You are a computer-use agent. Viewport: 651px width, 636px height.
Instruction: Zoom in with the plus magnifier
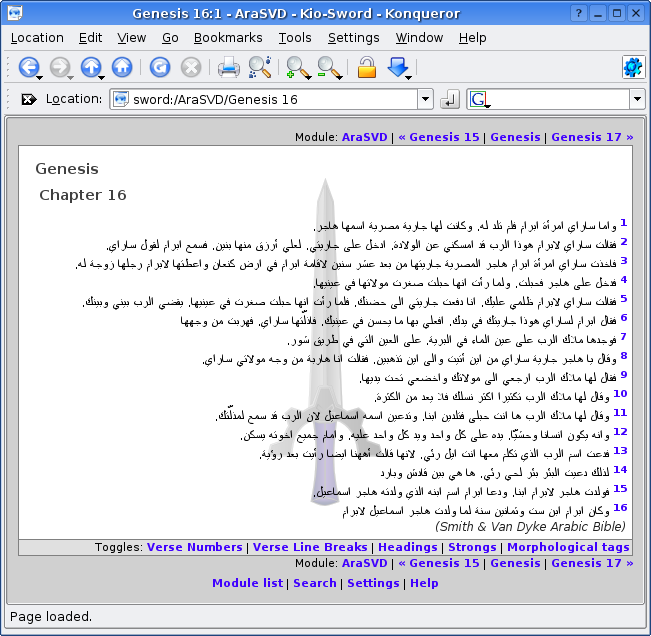click(x=296, y=67)
